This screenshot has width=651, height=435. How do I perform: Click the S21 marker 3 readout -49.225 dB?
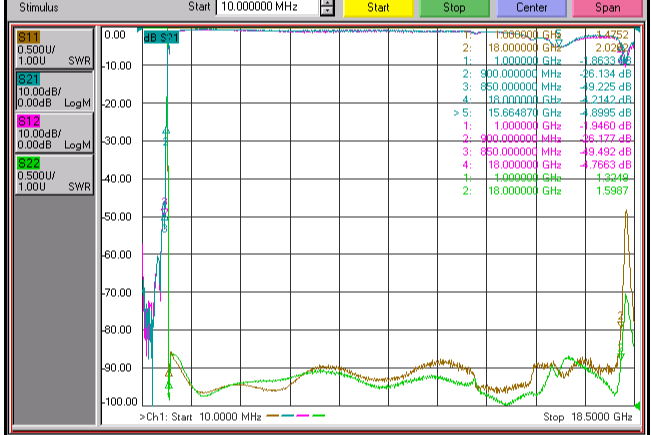tap(605, 87)
